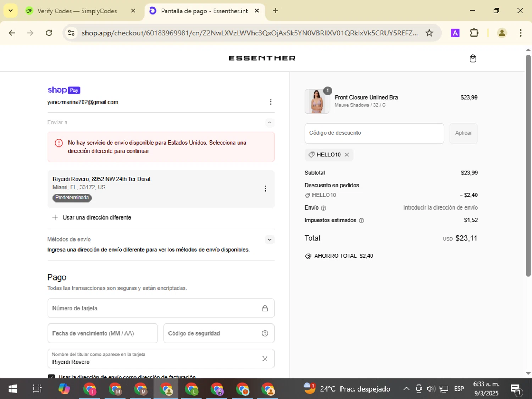Open the shopping bag cart icon
532x399 pixels.
[x=473, y=59]
